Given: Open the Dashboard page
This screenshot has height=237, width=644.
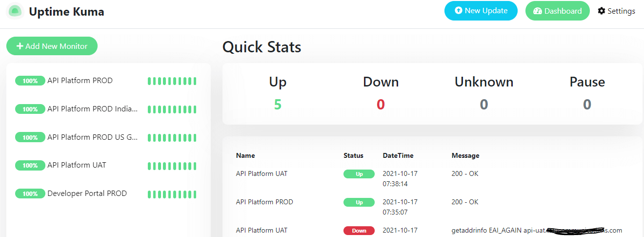Looking at the screenshot, I should pos(557,11).
